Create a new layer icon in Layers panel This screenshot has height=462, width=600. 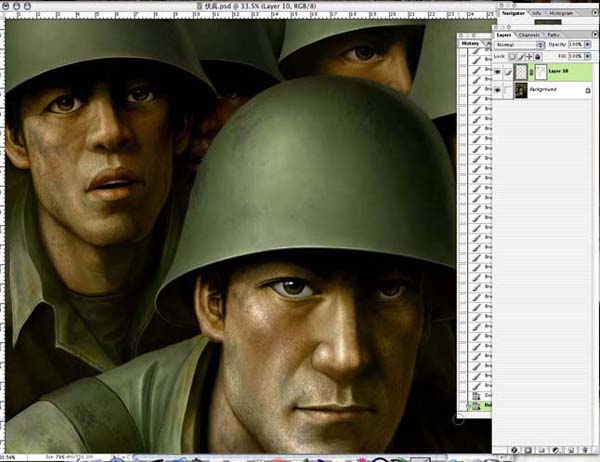coord(570,451)
